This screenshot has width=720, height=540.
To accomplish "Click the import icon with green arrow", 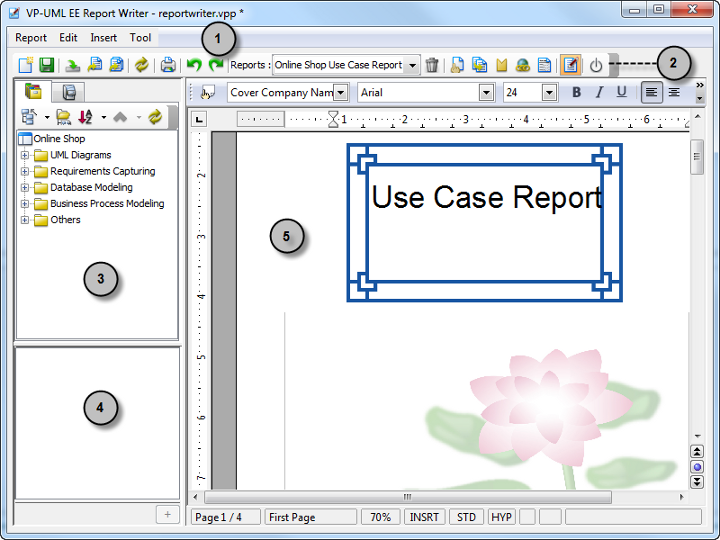I will (72, 65).
